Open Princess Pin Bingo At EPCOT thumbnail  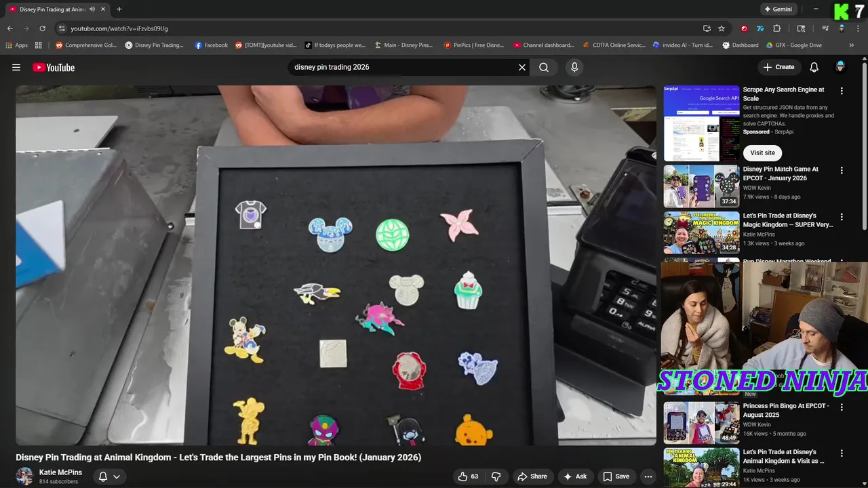pyautogui.click(x=701, y=422)
